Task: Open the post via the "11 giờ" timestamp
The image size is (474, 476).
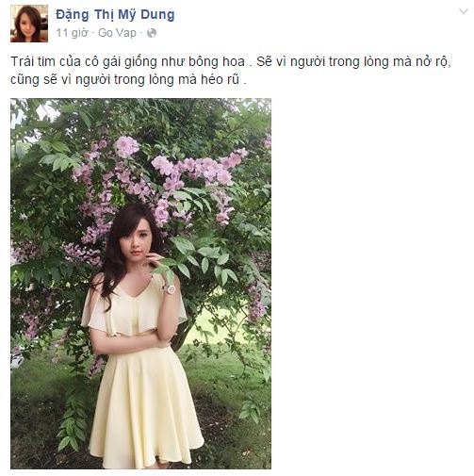Action: (72, 33)
